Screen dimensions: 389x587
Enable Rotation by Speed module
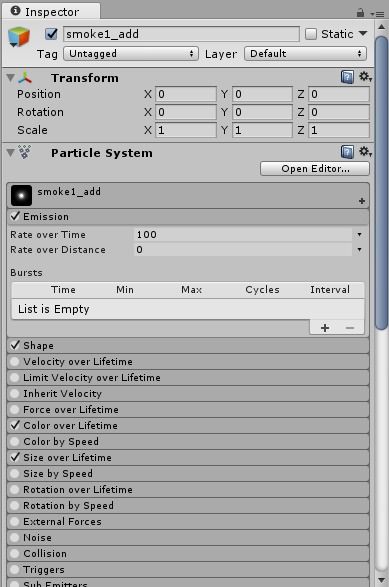[x=15, y=505]
